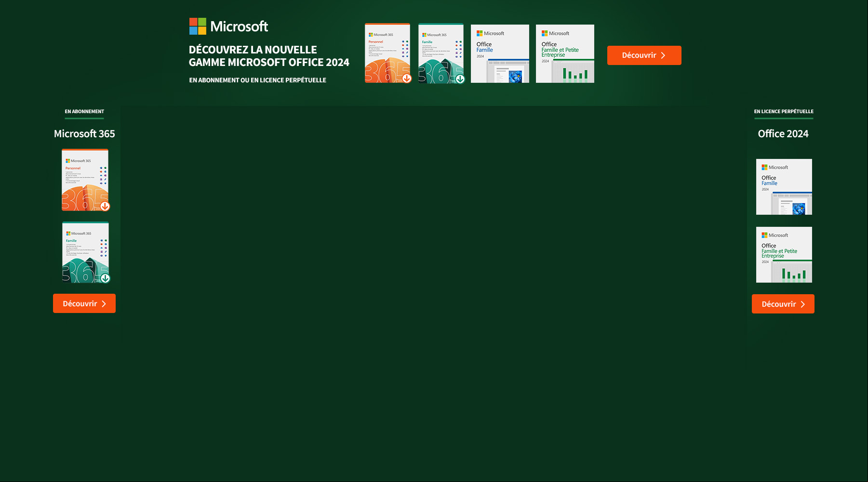Select Office Famille 2024 box in right sidebar
Screen dimensions: 868x482
click(x=784, y=187)
